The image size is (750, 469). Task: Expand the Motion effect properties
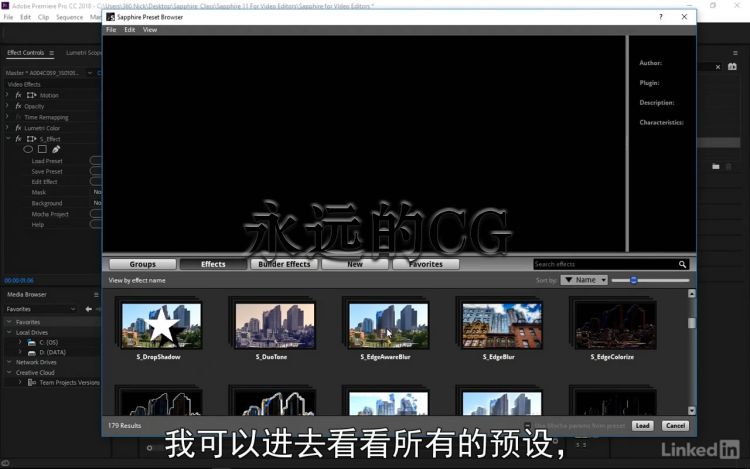(x=7, y=95)
